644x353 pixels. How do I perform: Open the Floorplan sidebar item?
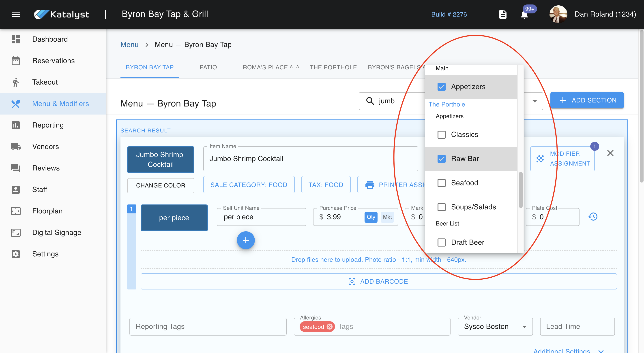coord(47,211)
